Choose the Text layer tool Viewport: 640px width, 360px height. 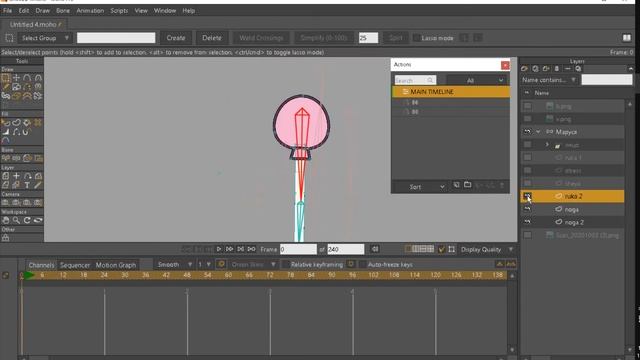(27, 185)
